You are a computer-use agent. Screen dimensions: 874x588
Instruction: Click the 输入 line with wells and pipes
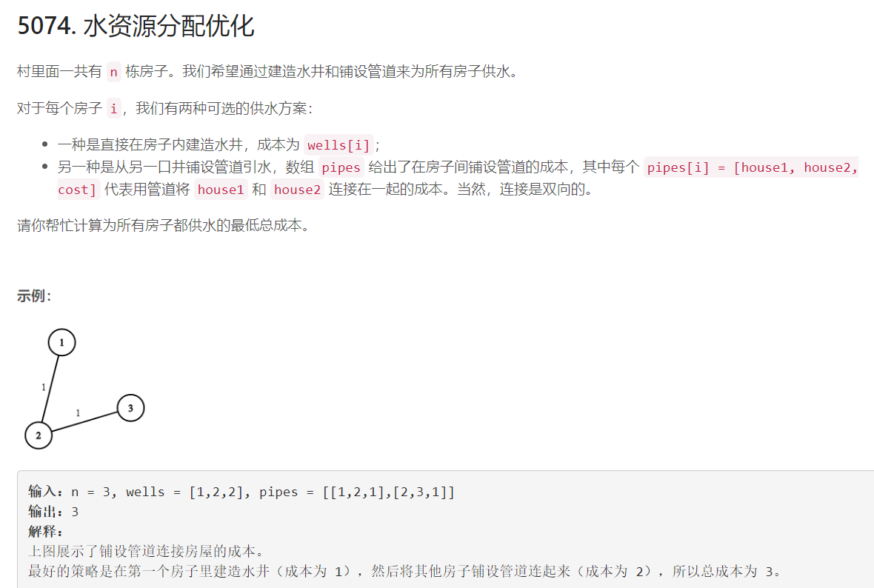(241, 492)
